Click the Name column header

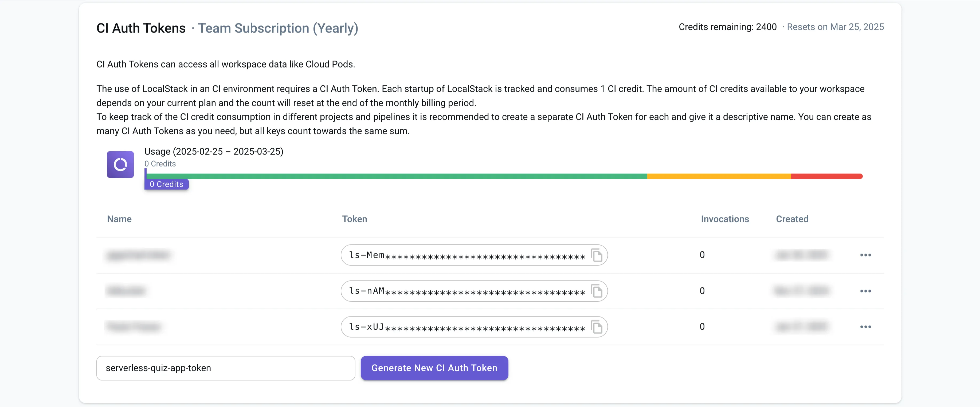click(119, 219)
